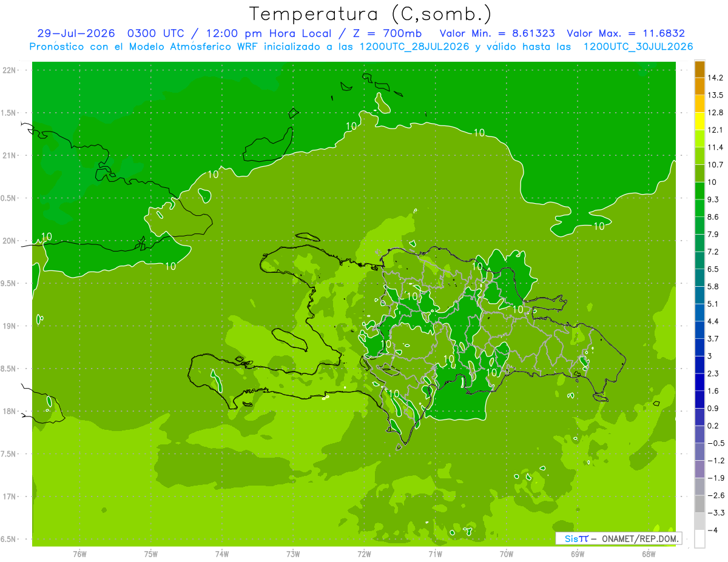The width and height of the screenshot is (728, 562).
Task: Click the "11.4" colorbar value
Action: click(x=715, y=147)
